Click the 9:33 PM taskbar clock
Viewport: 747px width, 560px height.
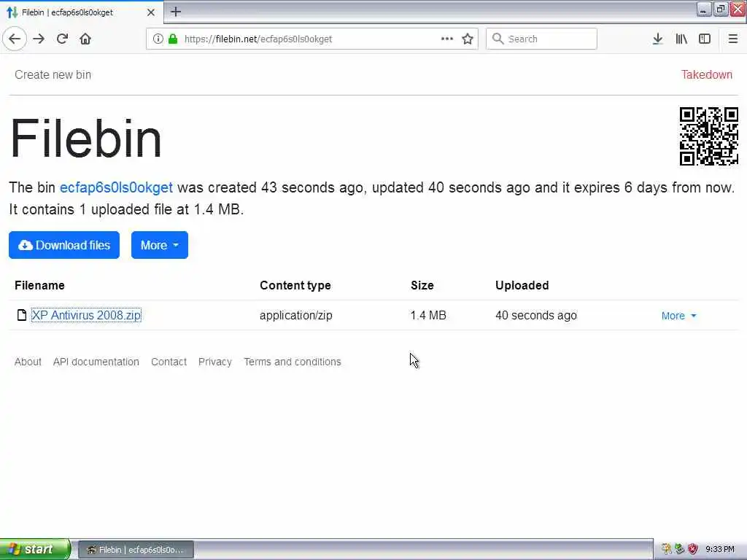click(x=720, y=550)
